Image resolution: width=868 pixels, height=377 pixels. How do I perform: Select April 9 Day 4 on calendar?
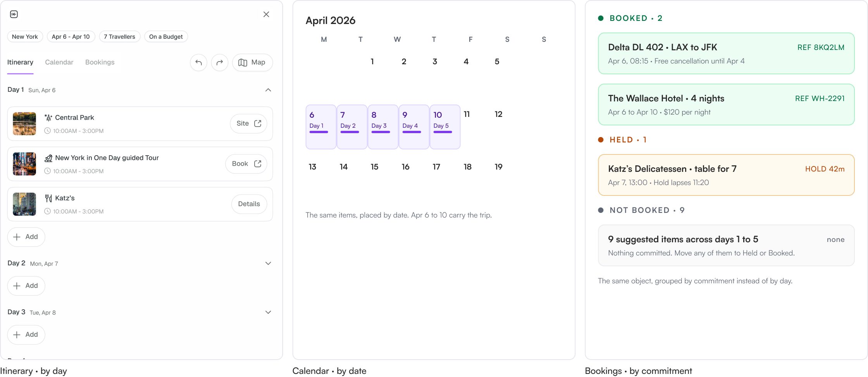(x=414, y=127)
